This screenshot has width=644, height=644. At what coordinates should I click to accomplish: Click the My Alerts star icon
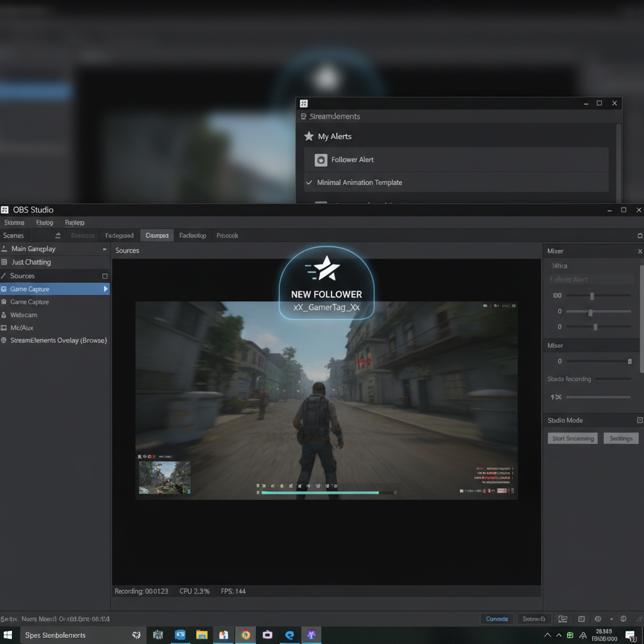(x=309, y=136)
